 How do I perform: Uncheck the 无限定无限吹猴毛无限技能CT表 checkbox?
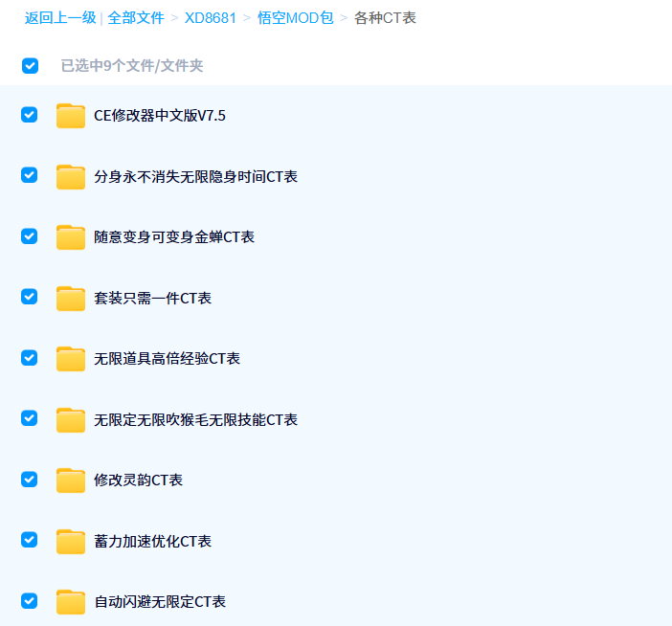tap(29, 418)
